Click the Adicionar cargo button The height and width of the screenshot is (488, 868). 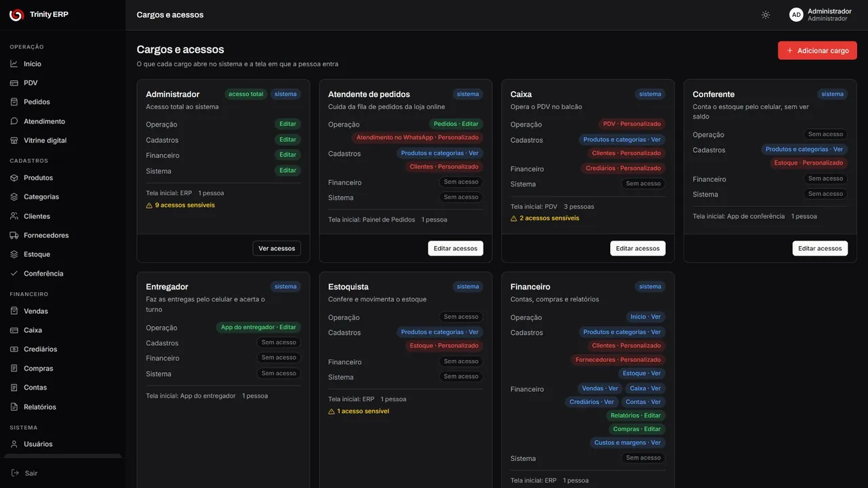pos(817,50)
